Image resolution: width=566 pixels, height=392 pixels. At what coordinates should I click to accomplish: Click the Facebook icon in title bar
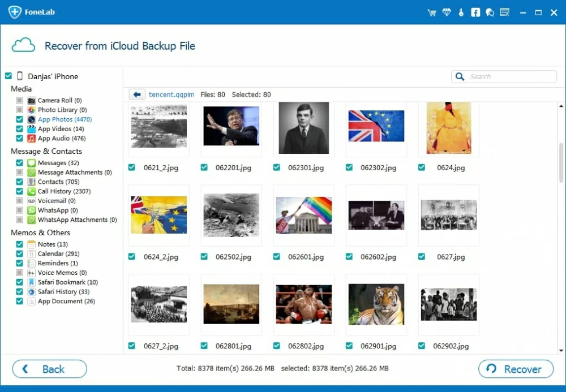point(475,12)
